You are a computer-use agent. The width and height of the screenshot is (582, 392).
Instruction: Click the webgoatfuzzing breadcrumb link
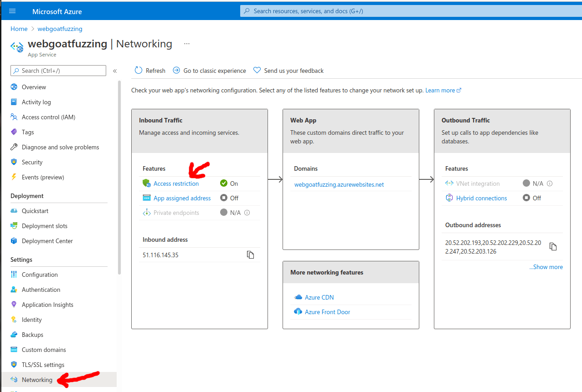60,29
